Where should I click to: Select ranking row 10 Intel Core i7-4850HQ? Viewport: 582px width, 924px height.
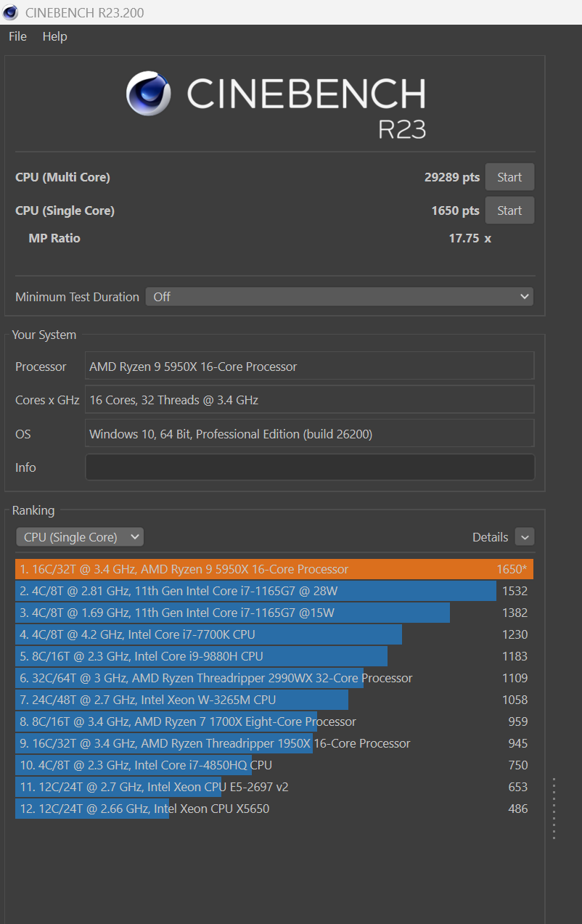click(x=274, y=765)
